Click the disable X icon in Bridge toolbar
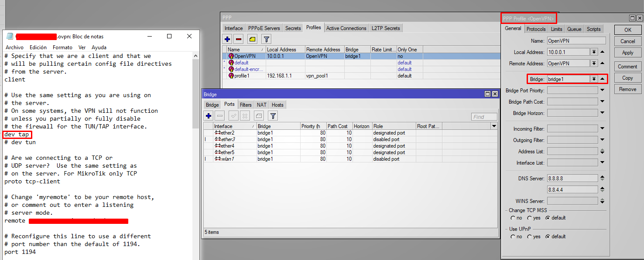 (245, 116)
